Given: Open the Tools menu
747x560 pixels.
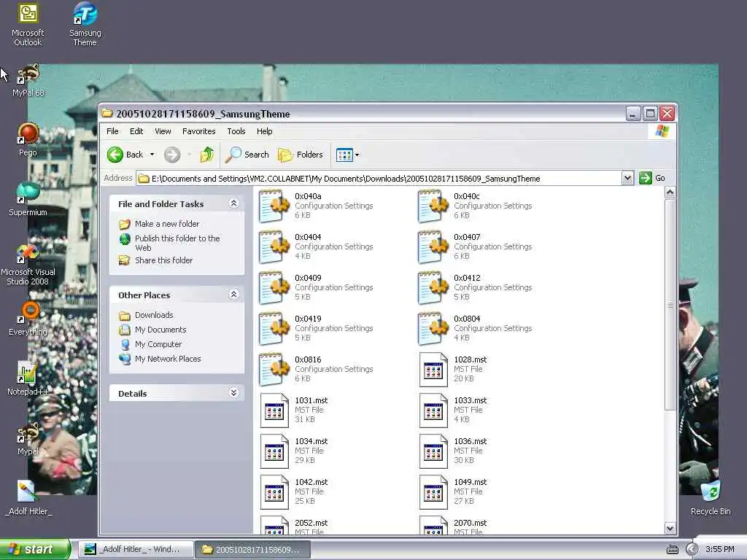Looking at the screenshot, I should [236, 131].
